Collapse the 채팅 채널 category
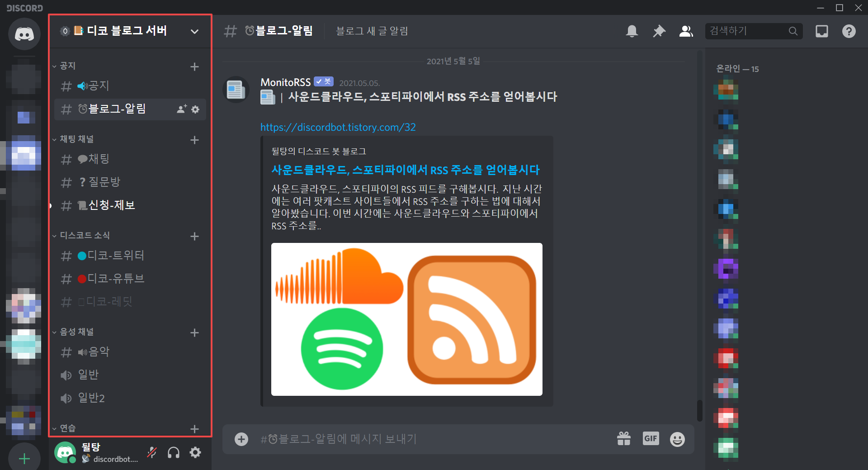Screen dimensions: 868x470 coord(73,139)
